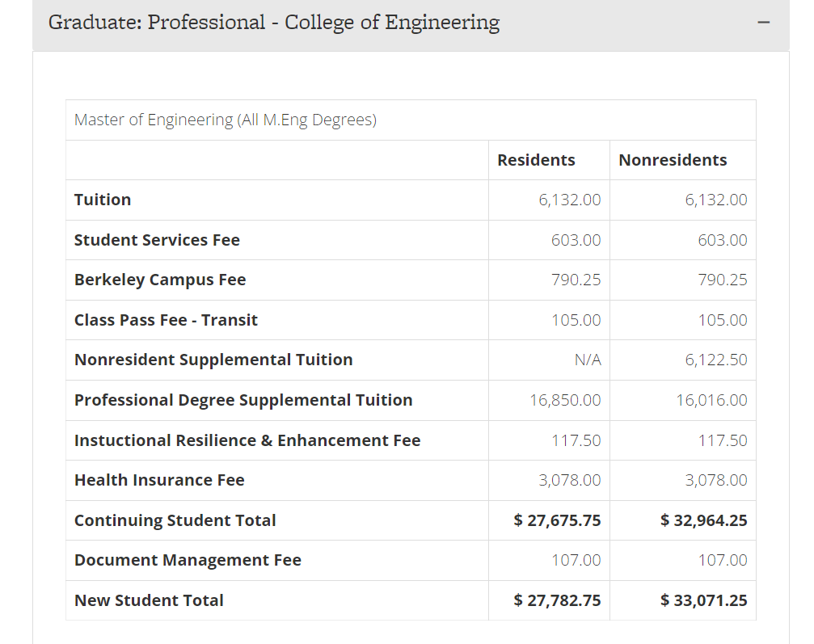The width and height of the screenshot is (814, 644).
Task: Click the New Student Total row label
Action: 149,600
